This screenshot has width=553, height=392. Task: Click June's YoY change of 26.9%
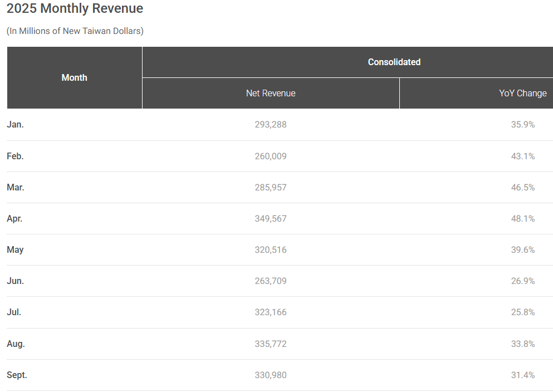(522, 281)
